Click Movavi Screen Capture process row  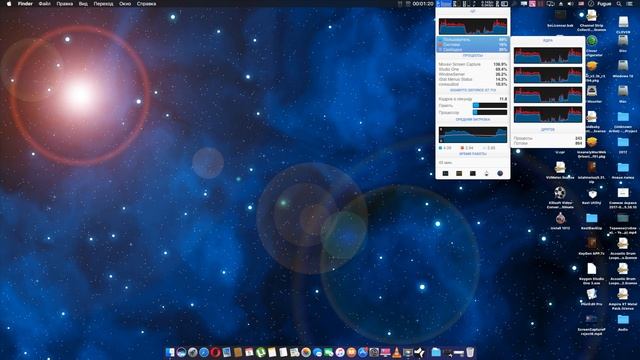tap(473, 64)
